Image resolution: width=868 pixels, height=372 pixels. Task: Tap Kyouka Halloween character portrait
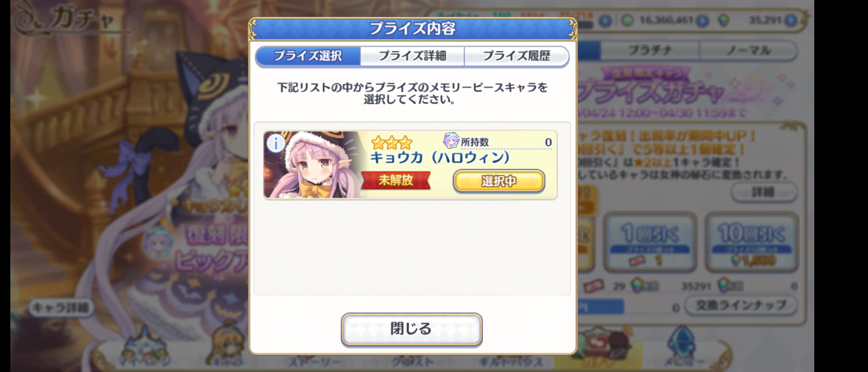[315, 165]
